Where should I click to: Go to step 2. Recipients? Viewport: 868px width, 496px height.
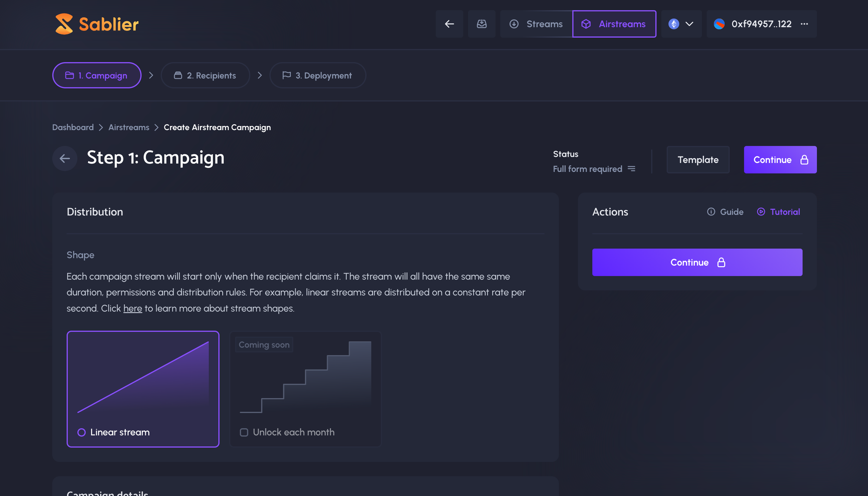205,75
